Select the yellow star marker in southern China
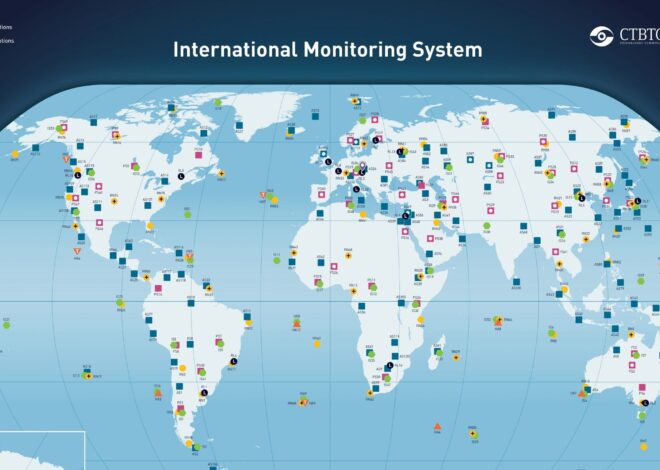 point(585,239)
